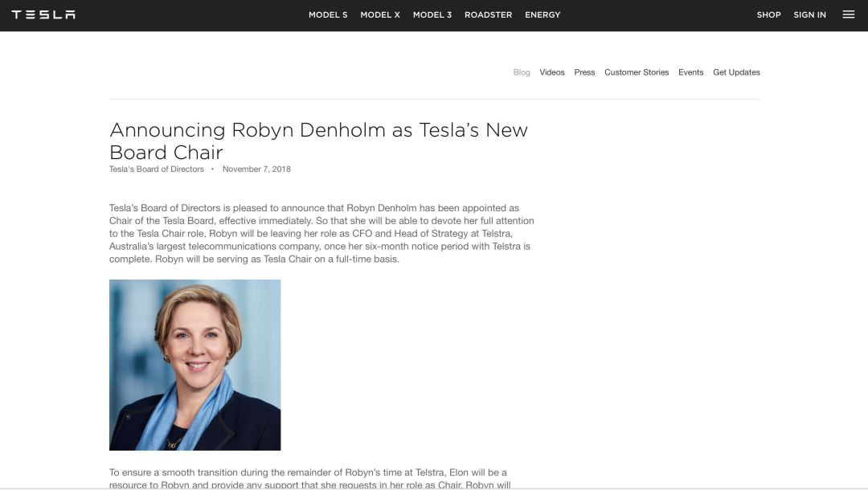868x490 pixels.
Task: Go to the Press section
Action: pyautogui.click(x=584, y=72)
